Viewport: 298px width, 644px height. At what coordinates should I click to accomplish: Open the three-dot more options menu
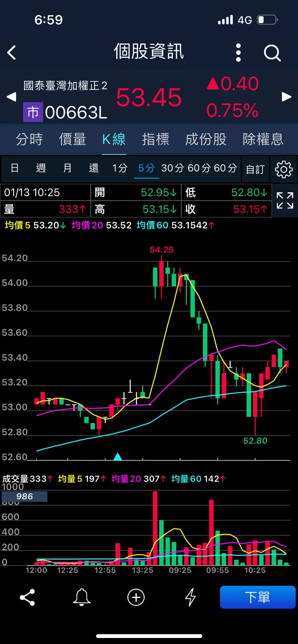tap(238, 53)
